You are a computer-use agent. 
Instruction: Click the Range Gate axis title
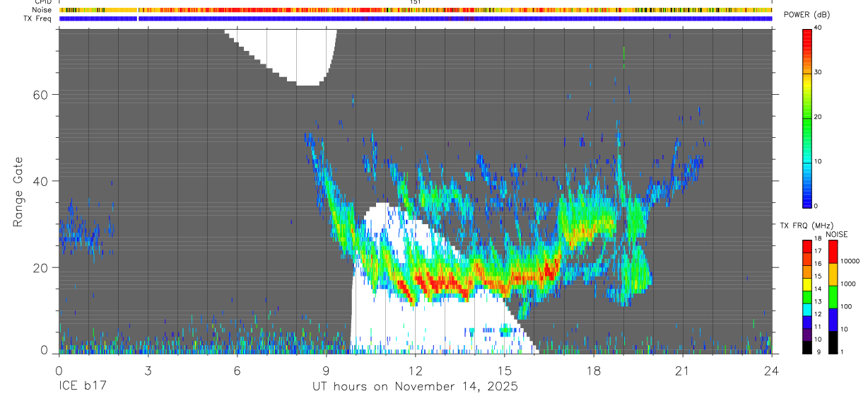click(18, 191)
